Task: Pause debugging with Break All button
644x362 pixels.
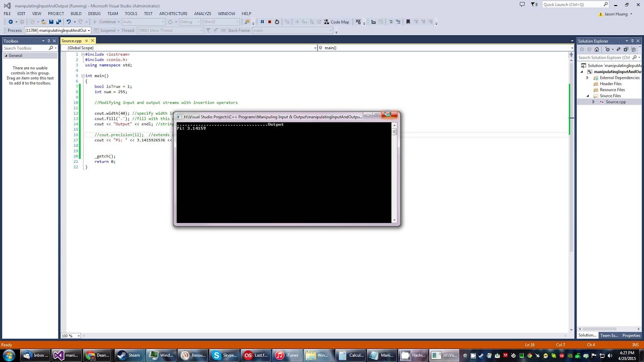Action: [x=262, y=22]
